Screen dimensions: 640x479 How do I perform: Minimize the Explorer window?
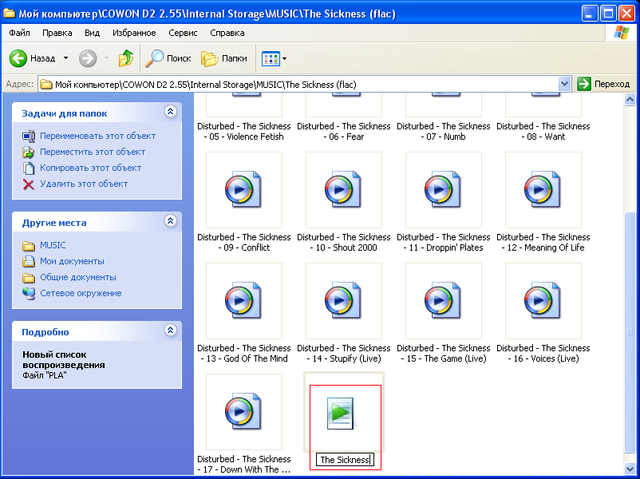click(589, 14)
